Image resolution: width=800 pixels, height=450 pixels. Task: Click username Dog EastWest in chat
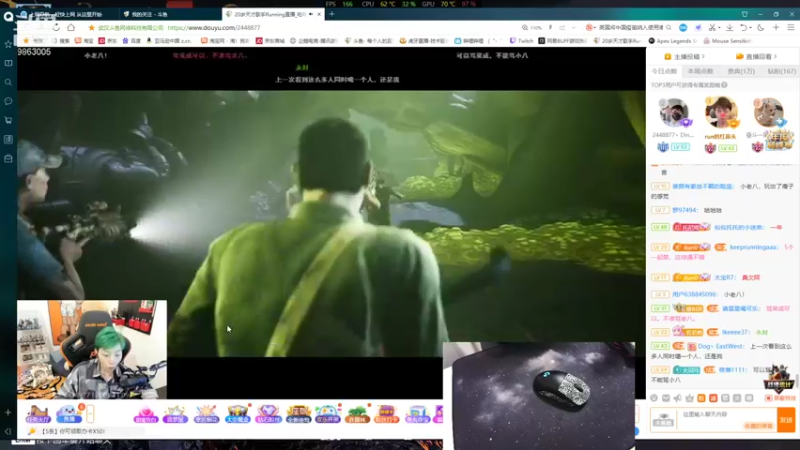(x=720, y=346)
